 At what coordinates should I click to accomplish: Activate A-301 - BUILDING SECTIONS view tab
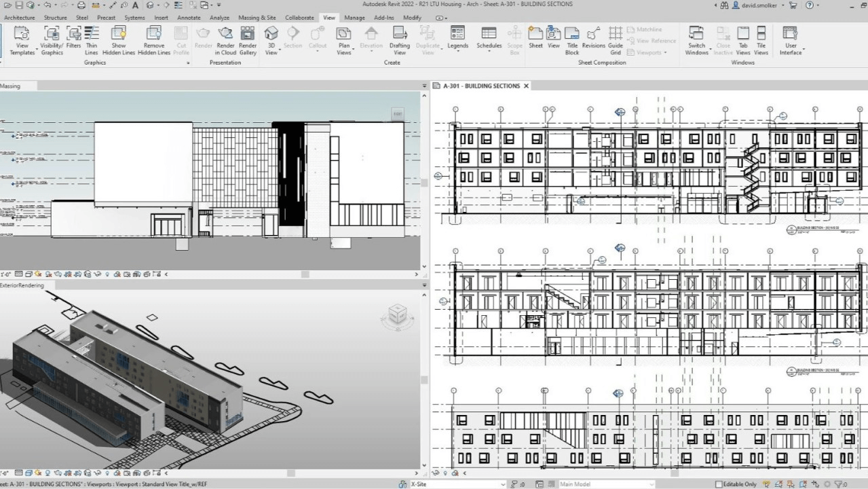[481, 86]
